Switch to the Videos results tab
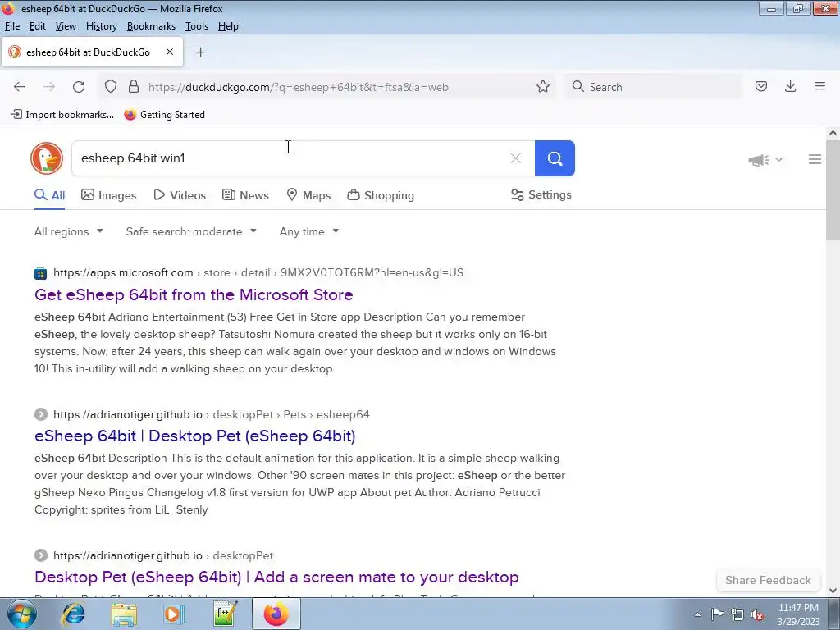This screenshot has width=840, height=630. click(180, 195)
